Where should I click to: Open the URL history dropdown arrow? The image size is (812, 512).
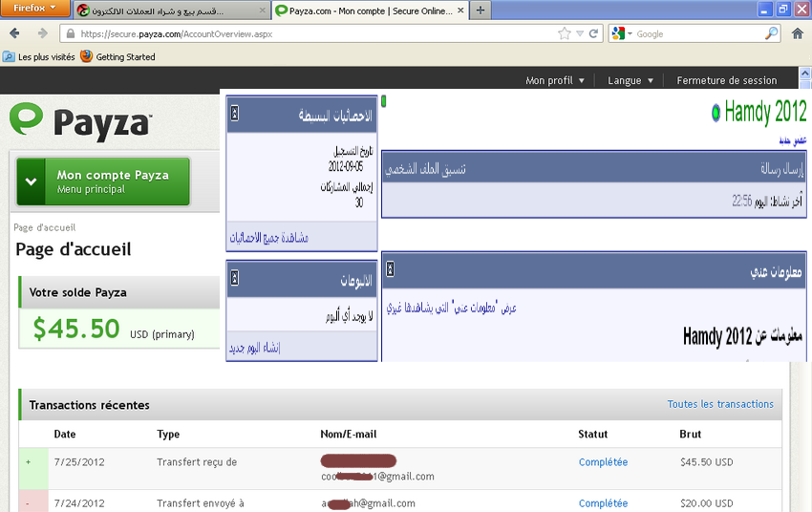click(580, 33)
